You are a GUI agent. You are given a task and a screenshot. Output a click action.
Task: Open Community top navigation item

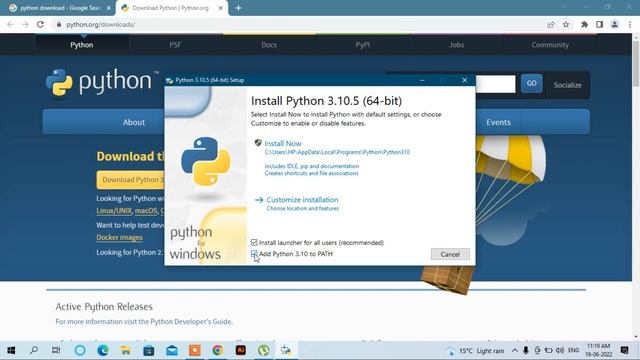550,45
